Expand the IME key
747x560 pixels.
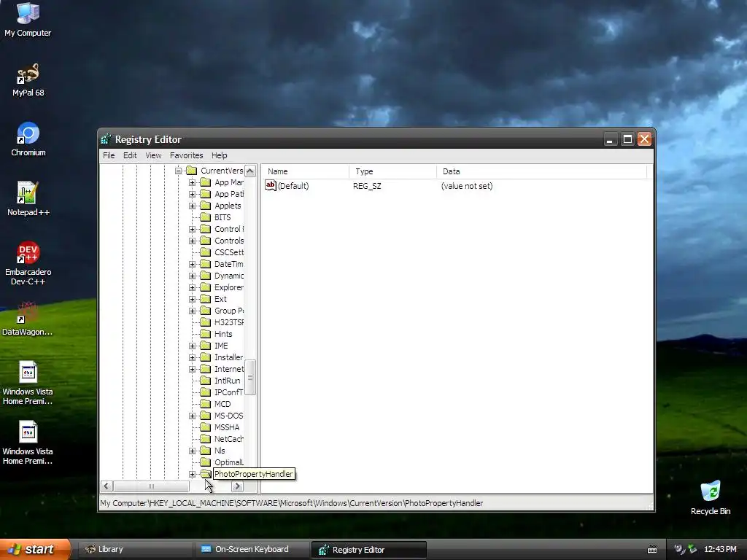click(192, 346)
